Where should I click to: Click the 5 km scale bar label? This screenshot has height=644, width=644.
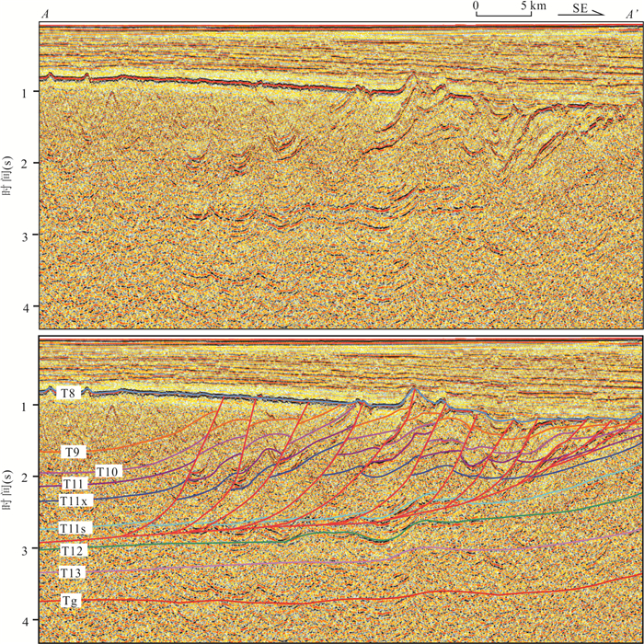[535, 6]
